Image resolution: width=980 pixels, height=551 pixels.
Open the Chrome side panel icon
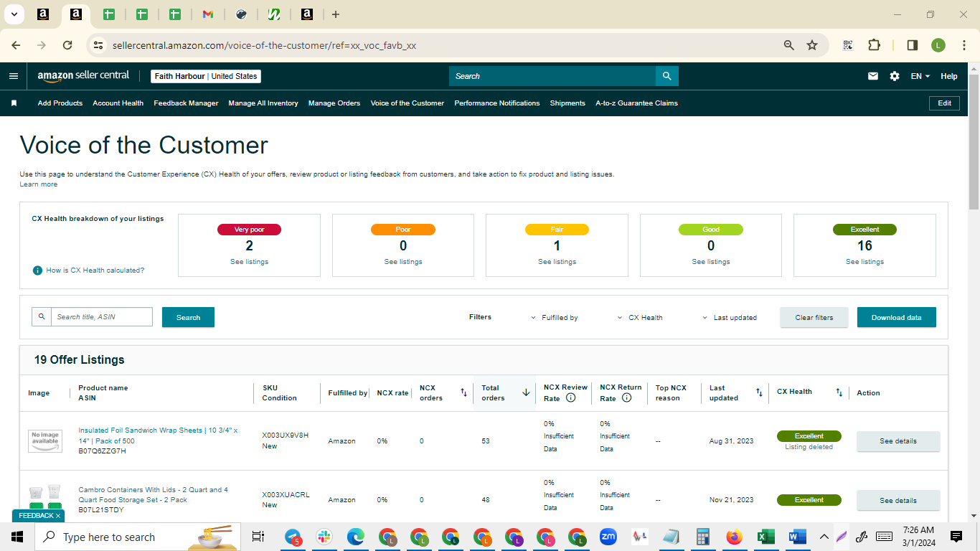point(913,45)
